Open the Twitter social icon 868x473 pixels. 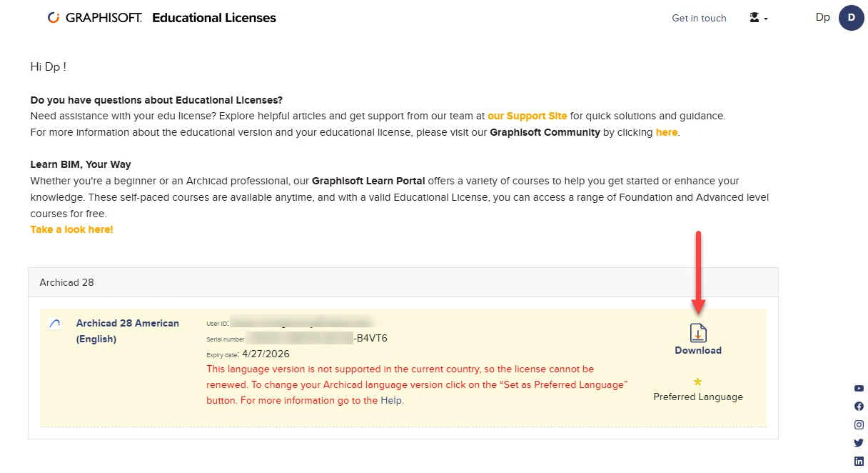[x=859, y=443]
